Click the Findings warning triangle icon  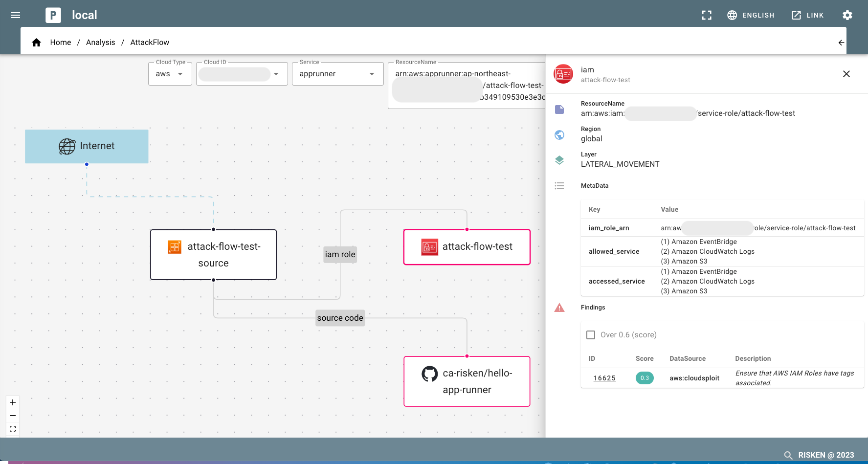tap(559, 308)
